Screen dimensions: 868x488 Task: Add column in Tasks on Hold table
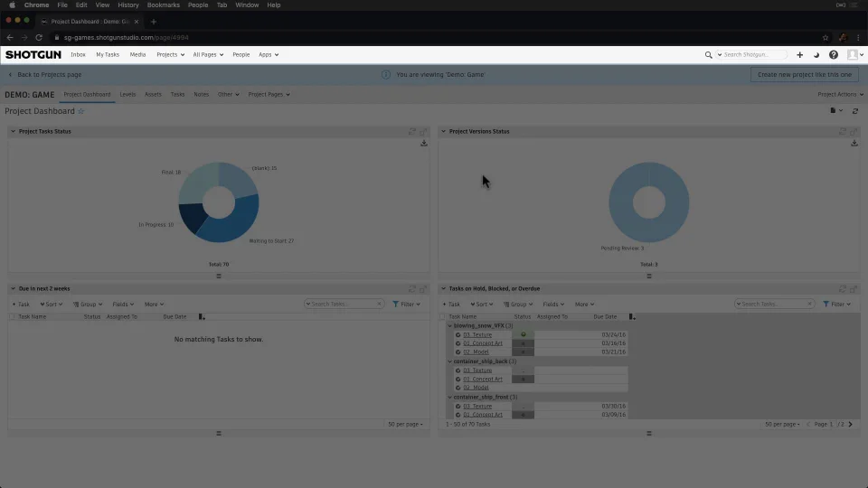(632, 317)
